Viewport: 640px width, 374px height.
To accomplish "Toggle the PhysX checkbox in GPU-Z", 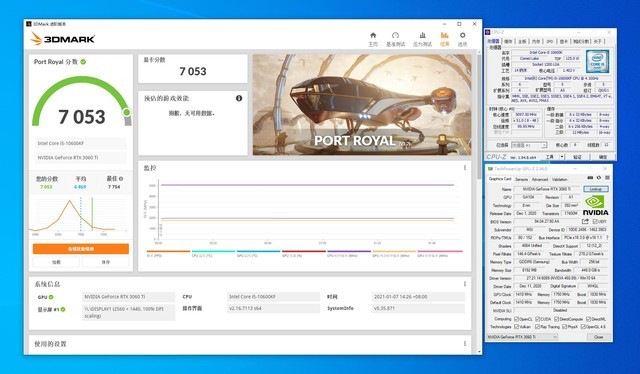I will pos(564,327).
